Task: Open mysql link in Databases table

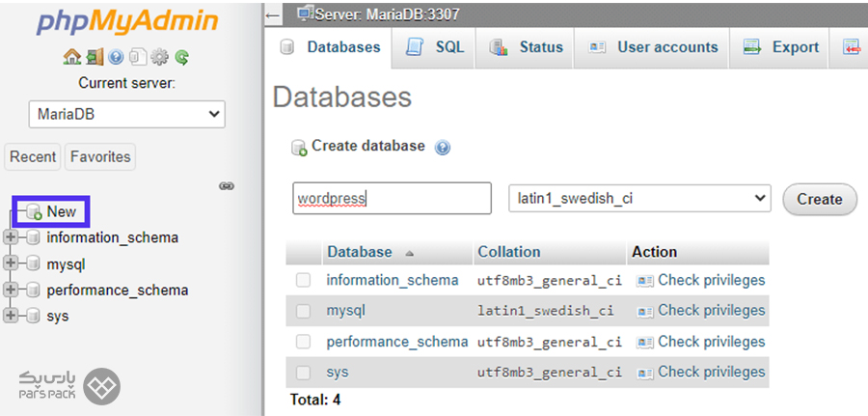Action: [345, 312]
